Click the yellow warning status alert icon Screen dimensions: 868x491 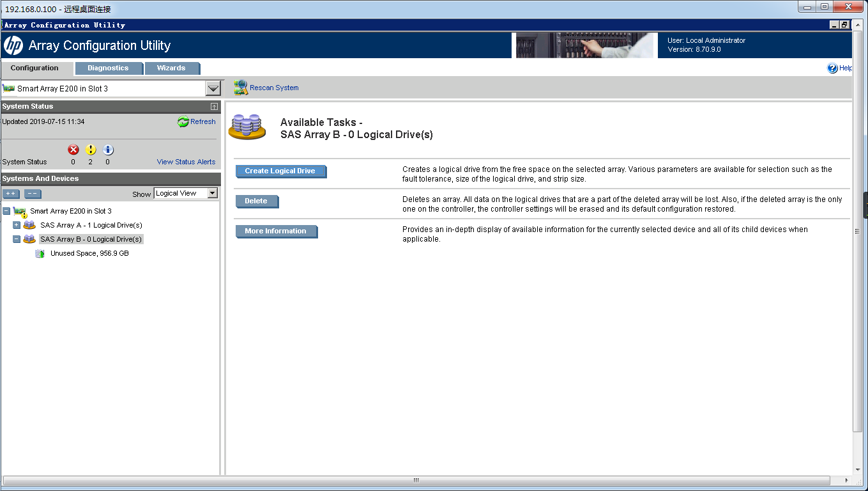[x=91, y=150]
